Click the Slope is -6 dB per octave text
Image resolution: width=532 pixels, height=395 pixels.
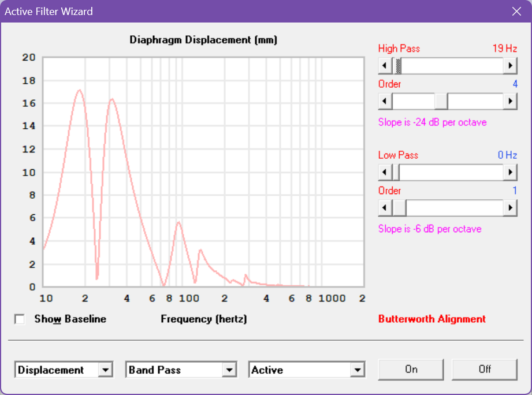pyautogui.click(x=430, y=229)
